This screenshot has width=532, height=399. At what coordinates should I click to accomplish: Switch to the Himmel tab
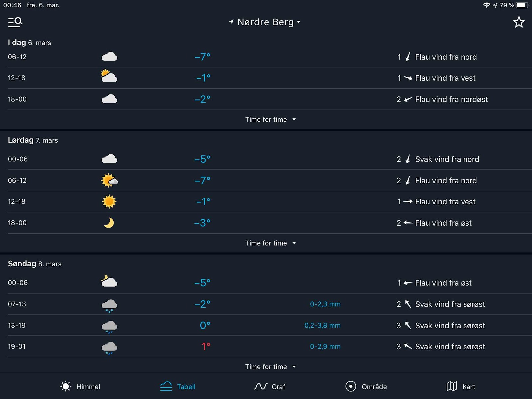[x=80, y=386]
